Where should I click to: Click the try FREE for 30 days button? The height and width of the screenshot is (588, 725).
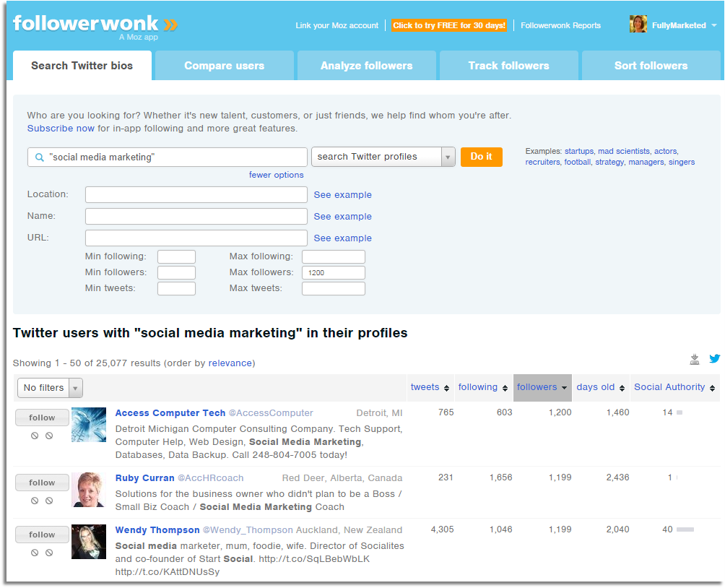click(x=449, y=25)
